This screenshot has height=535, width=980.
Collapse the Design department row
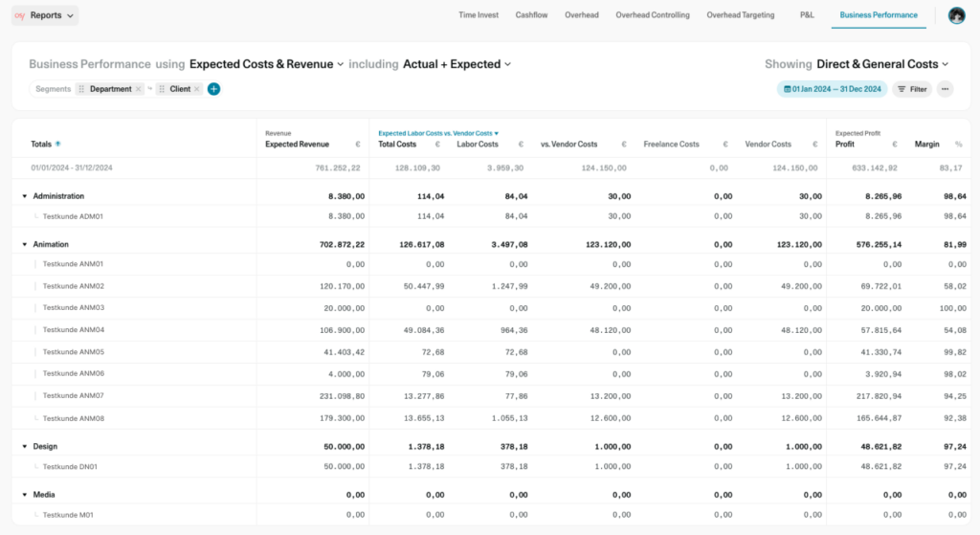[25, 446]
